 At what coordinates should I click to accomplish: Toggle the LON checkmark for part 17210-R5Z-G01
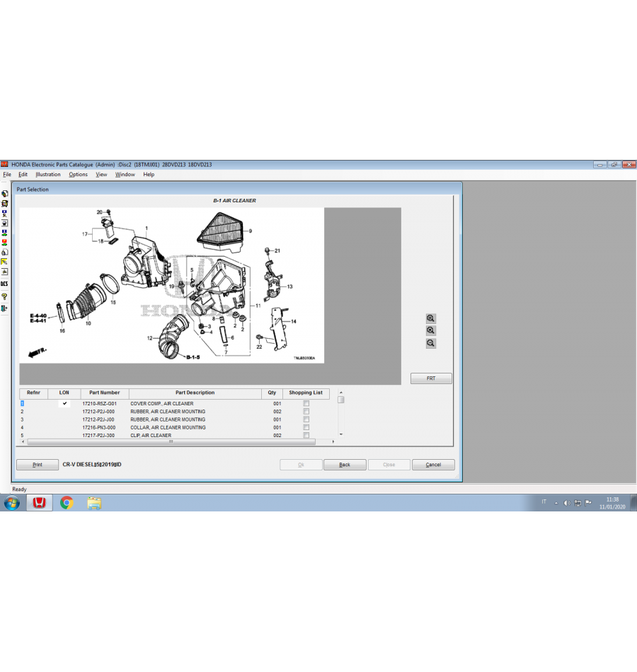pyautogui.click(x=64, y=403)
